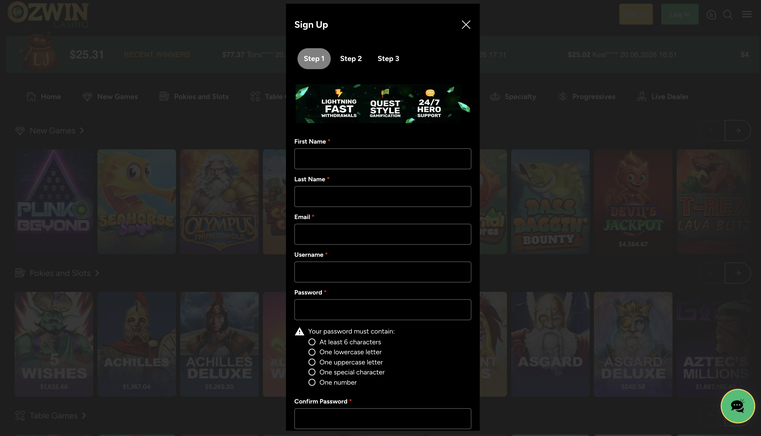Click the Recent Winners label
Image resolution: width=761 pixels, height=436 pixels.
[x=157, y=55]
